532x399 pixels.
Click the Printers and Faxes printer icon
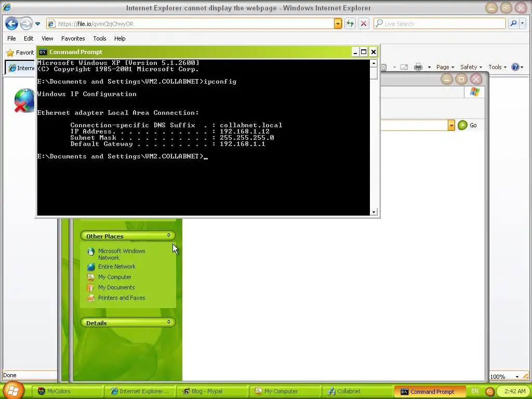coord(90,298)
